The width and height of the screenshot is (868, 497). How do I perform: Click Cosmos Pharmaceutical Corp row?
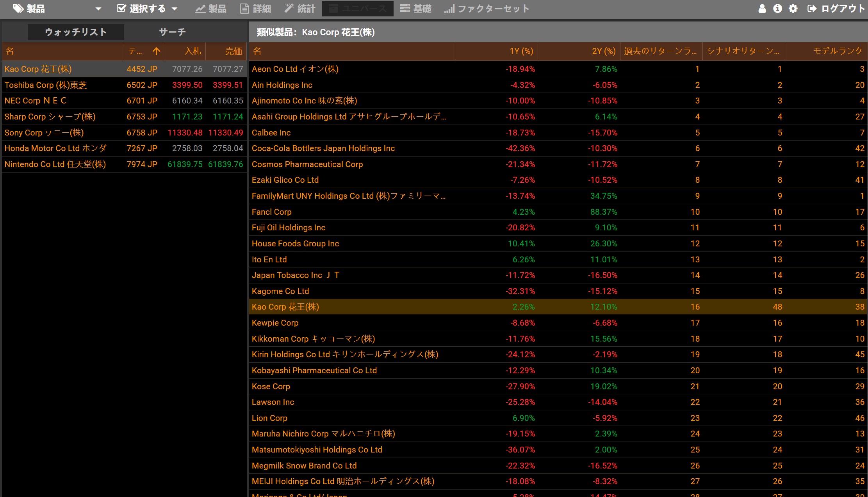[558, 164]
